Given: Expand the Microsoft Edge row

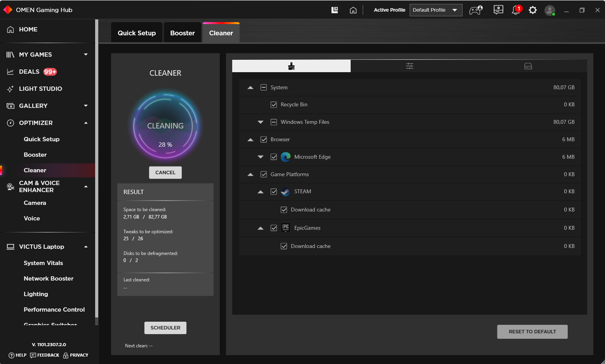Looking at the screenshot, I should click(261, 157).
